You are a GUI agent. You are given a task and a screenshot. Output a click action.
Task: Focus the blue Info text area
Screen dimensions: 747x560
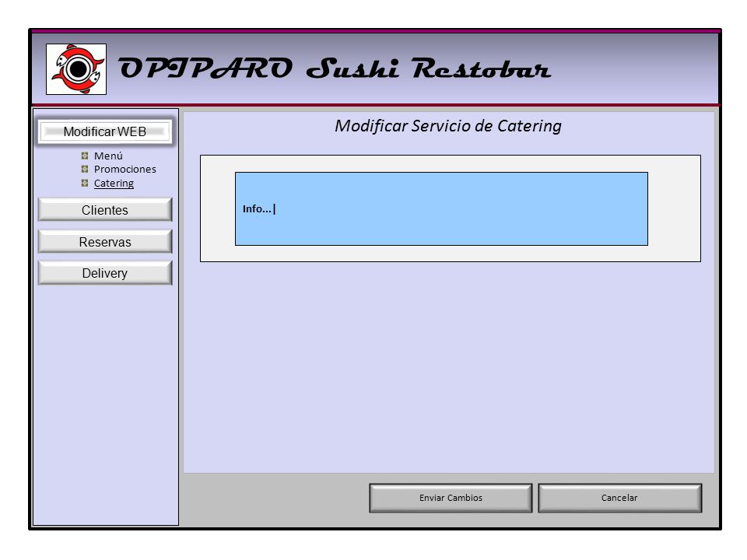pos(441,209)
